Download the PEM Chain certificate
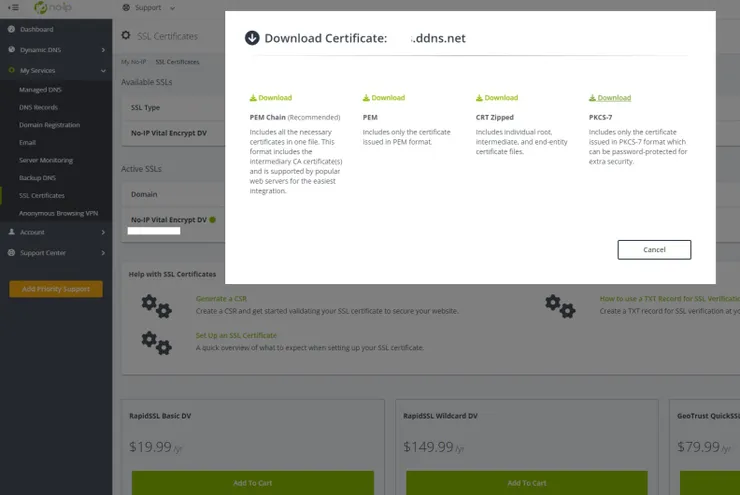 (x=271, y=98)
